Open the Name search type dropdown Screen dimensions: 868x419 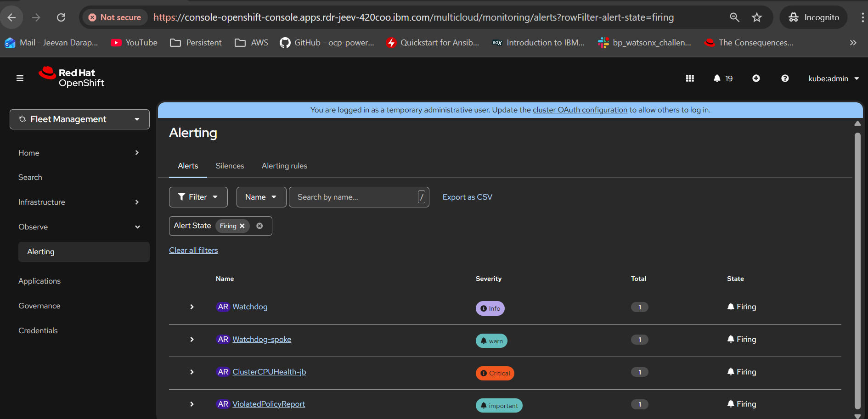[x=261, y=197]
